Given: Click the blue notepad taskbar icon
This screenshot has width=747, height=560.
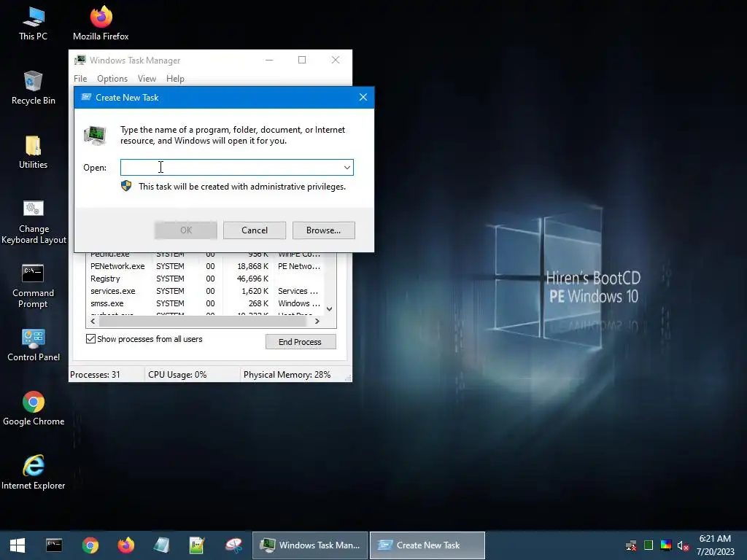Looking at the screenshot, I should pyautogui.click(x=161, y=545).
